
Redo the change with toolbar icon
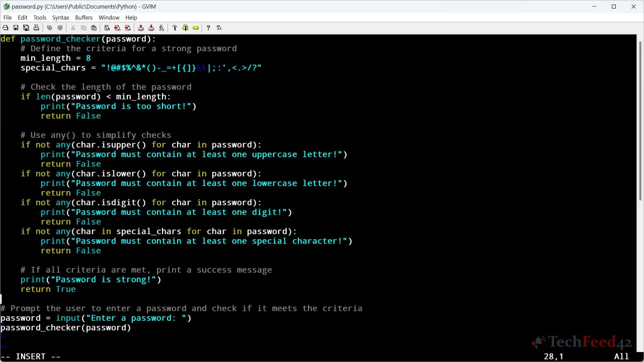60,28
